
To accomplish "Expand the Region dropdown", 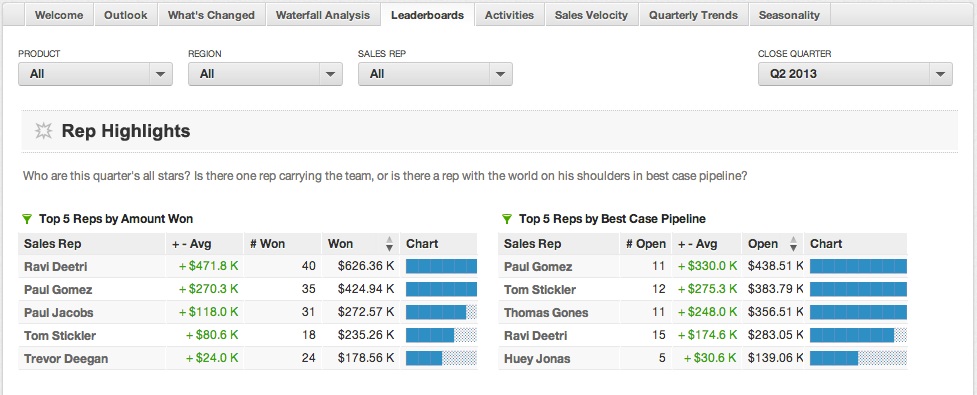I will point(265,74).
